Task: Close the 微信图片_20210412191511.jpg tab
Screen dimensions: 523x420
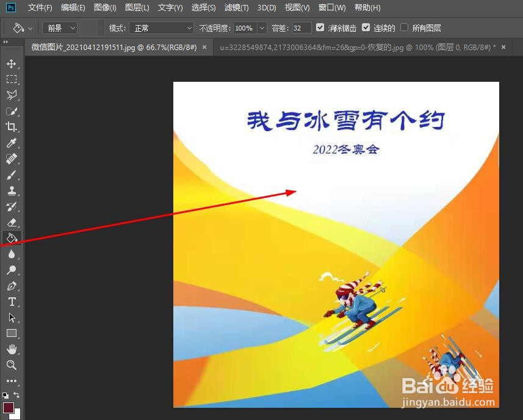Action: click(x=204, y=48)
